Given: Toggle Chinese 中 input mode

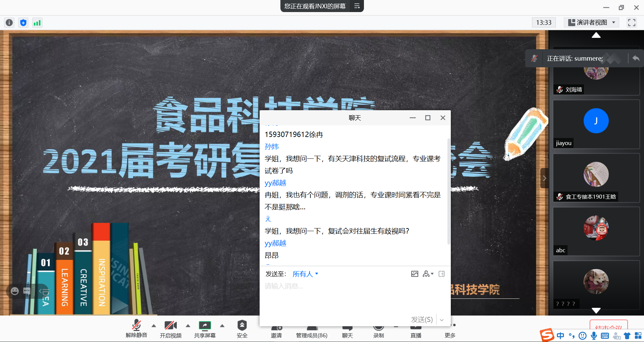Looking at the screenshot, I should click(x=560, y=336).
